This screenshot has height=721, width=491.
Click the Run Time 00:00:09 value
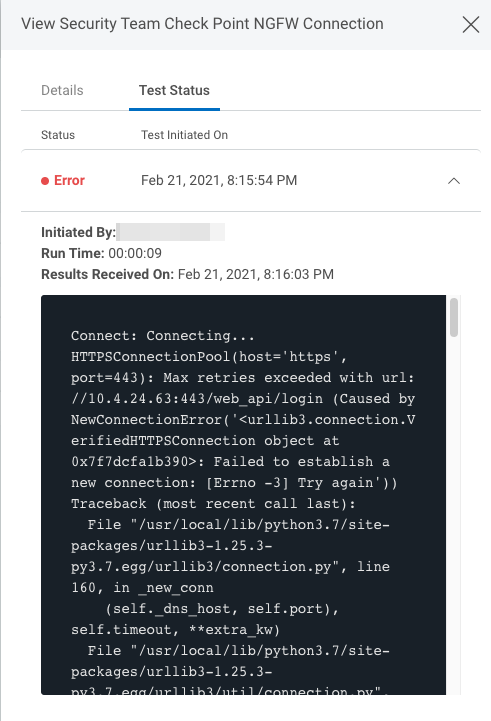pyautogui.click(x=135, y=253)
